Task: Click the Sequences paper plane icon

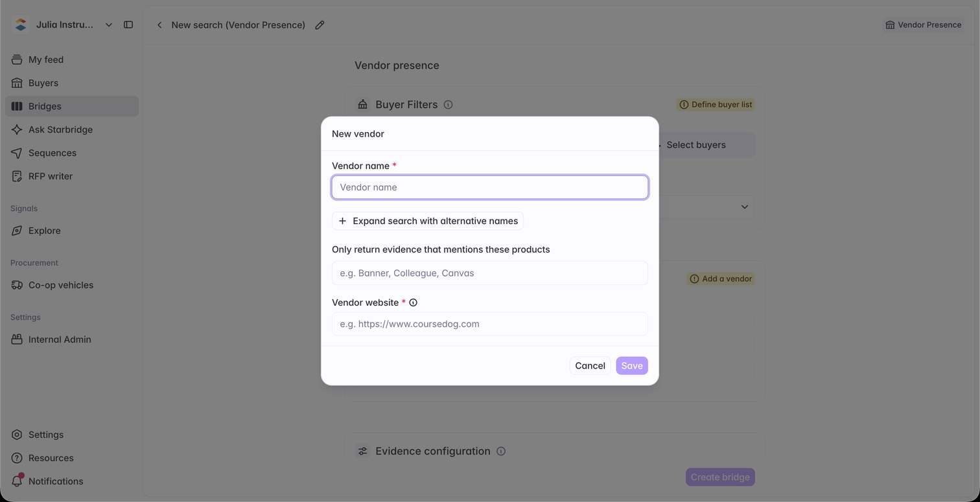Action: coord(17,153)
